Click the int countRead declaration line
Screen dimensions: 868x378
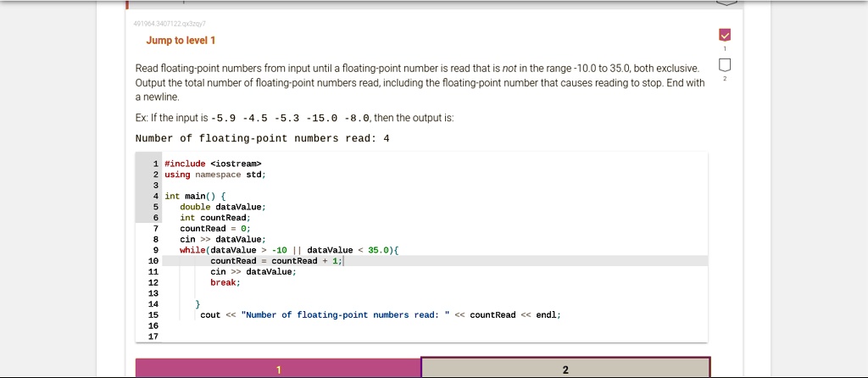pyautogui.click(x=211, y=218)
